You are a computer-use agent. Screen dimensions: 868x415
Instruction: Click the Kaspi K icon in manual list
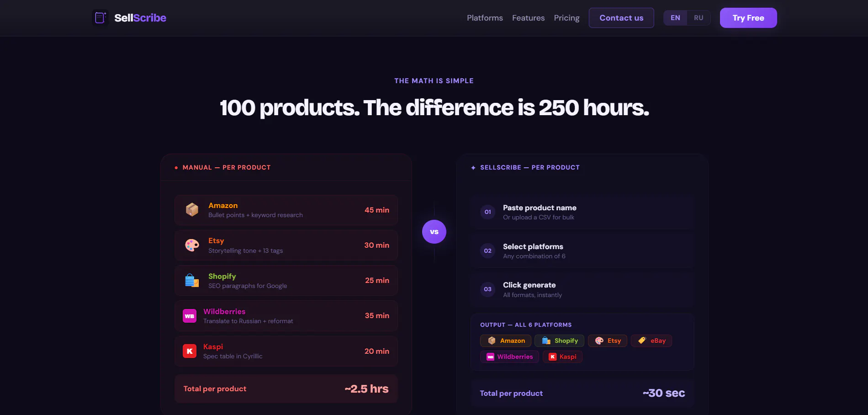click(190, 351)
